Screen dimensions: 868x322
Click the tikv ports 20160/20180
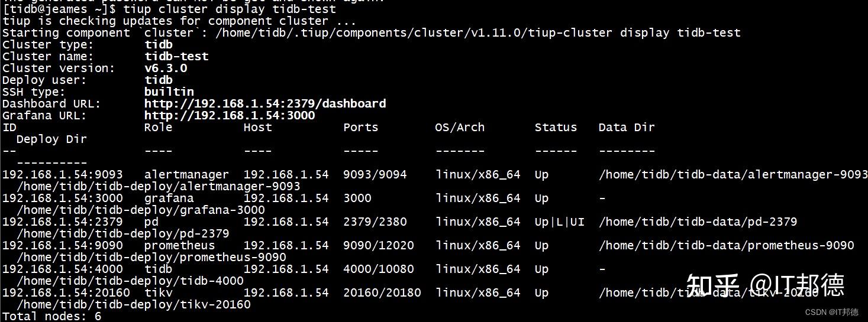[x=382, y=293]
